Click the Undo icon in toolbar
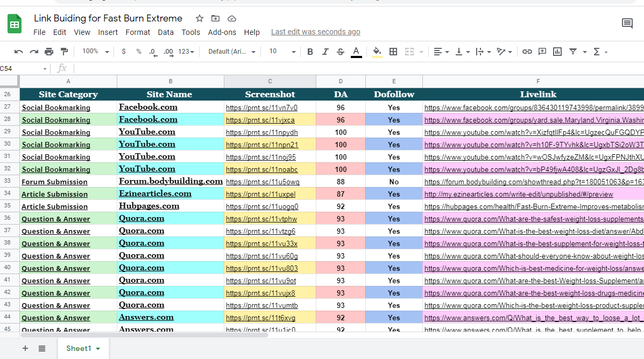This screenshot has height=359, width=644. point(19,52)
